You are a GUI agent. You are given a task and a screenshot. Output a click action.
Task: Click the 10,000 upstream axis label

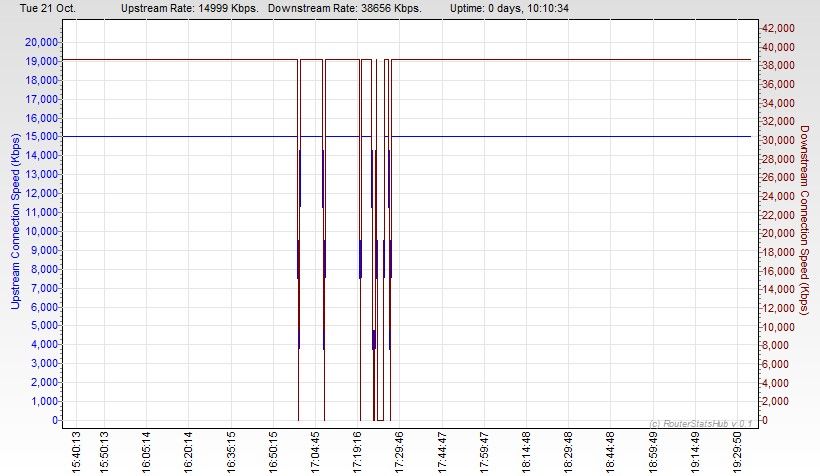[41, 231]
